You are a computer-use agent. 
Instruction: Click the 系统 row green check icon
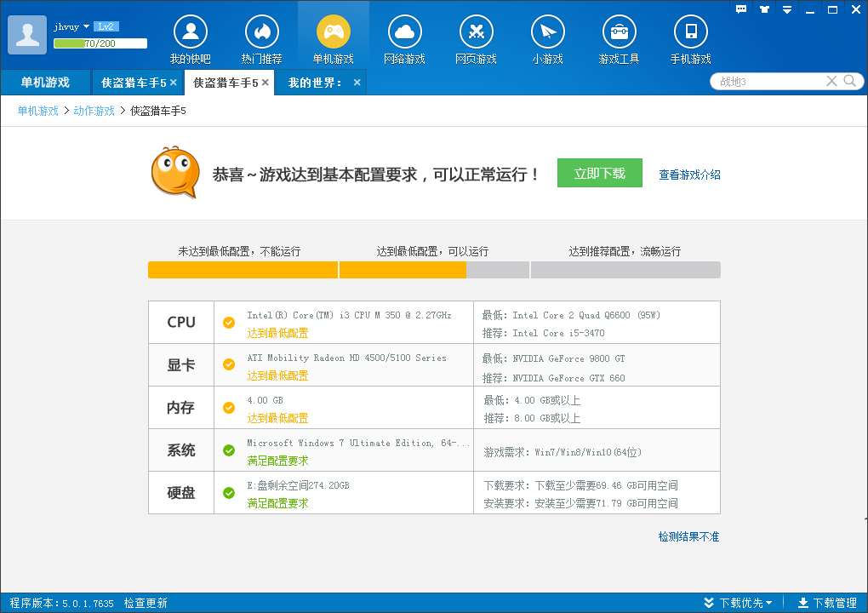[229, 450]
